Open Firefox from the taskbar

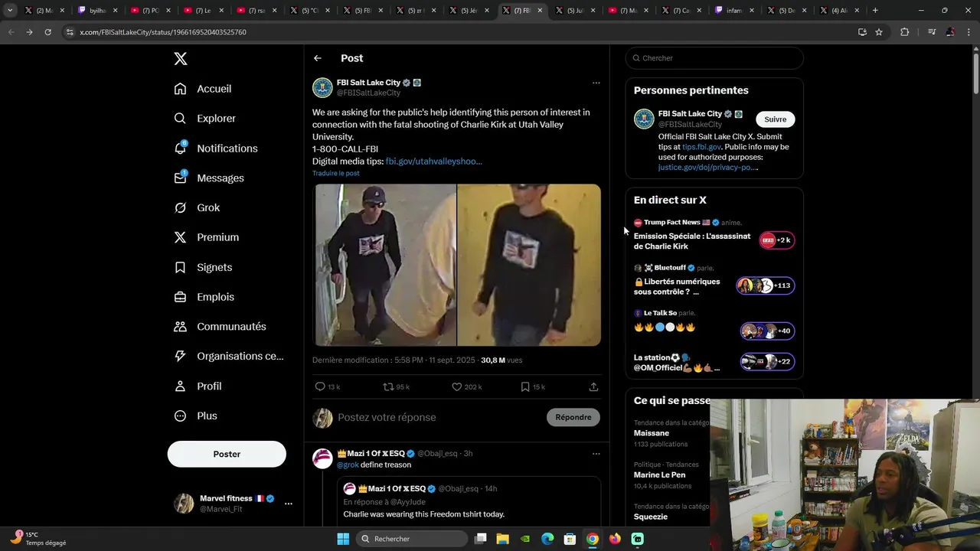pos(615,539)
